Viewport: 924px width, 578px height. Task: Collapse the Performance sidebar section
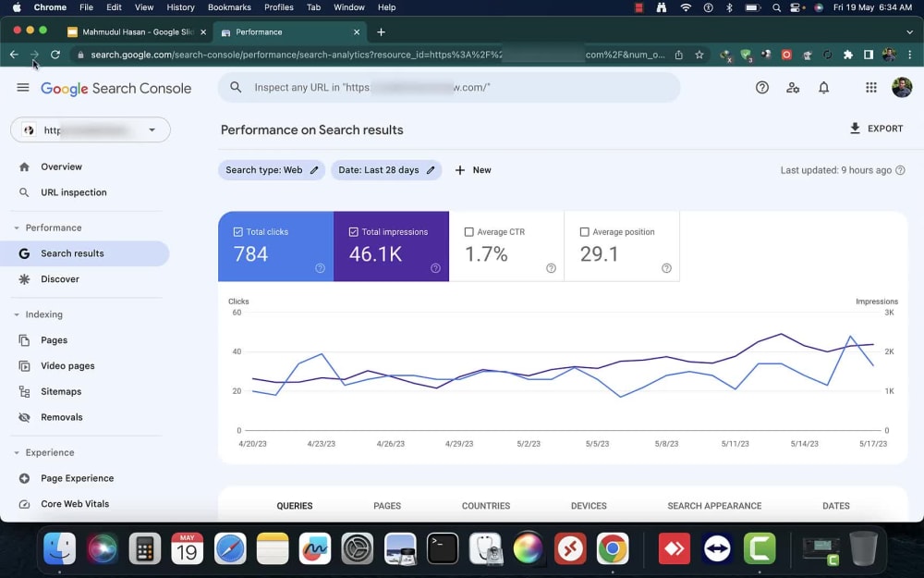17,228
